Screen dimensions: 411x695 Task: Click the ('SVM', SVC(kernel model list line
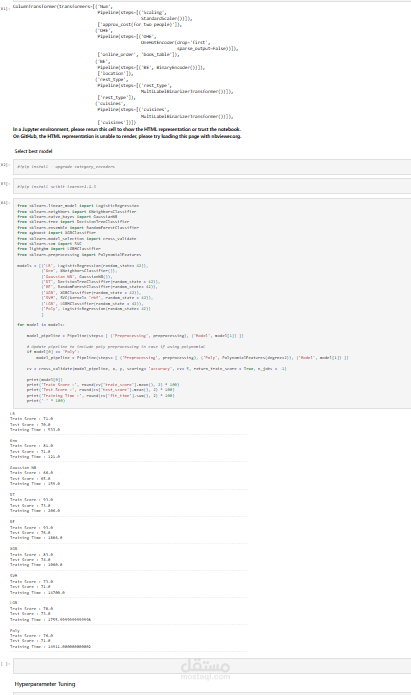tap(97, 298)
